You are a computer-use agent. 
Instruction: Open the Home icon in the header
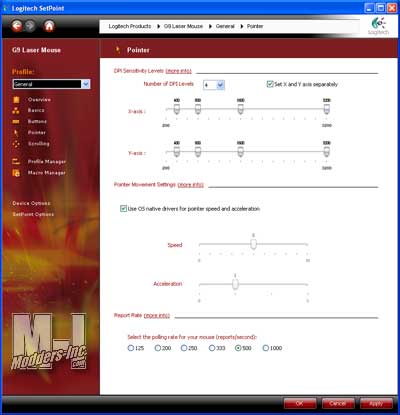pyautogui.click(x=49, y=26)
